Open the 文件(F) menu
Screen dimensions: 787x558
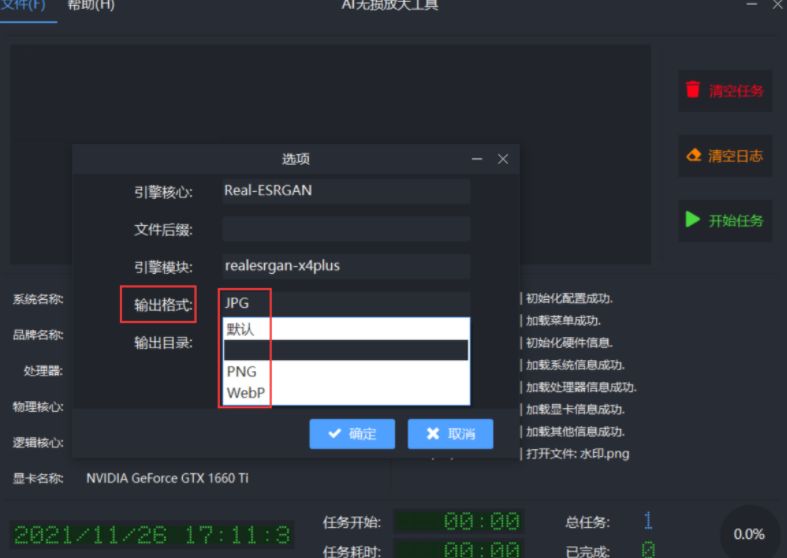(24, 6)
